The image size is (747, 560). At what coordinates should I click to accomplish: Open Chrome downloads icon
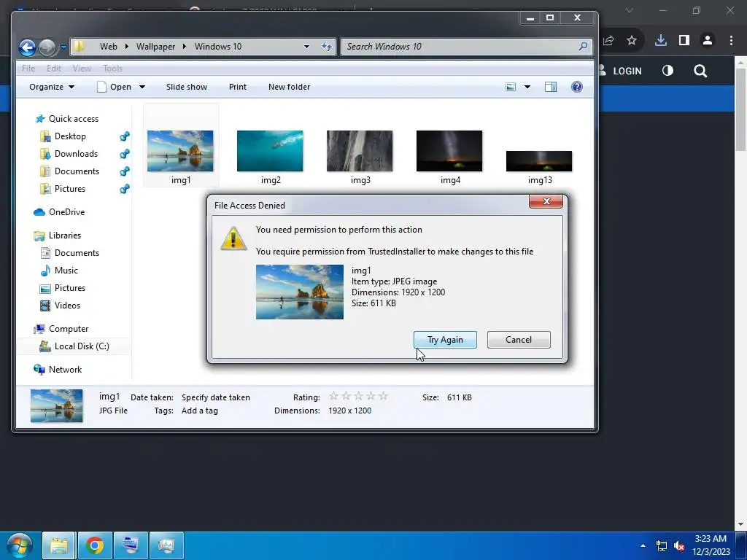tap(660, 41)
